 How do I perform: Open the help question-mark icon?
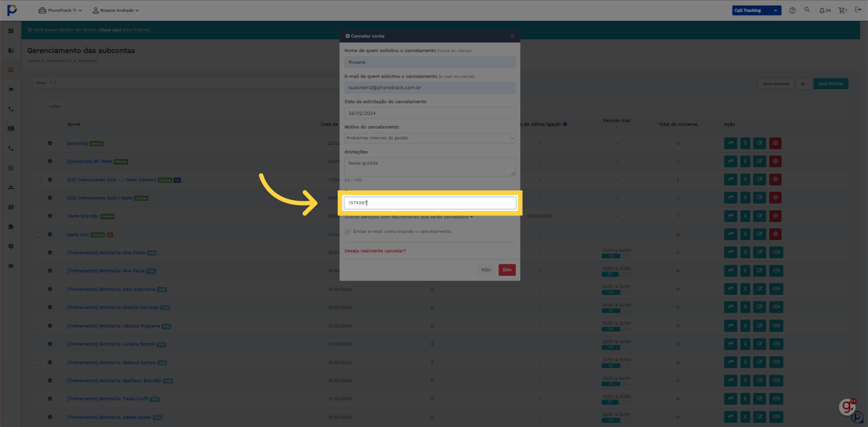[x=792, y=10]
